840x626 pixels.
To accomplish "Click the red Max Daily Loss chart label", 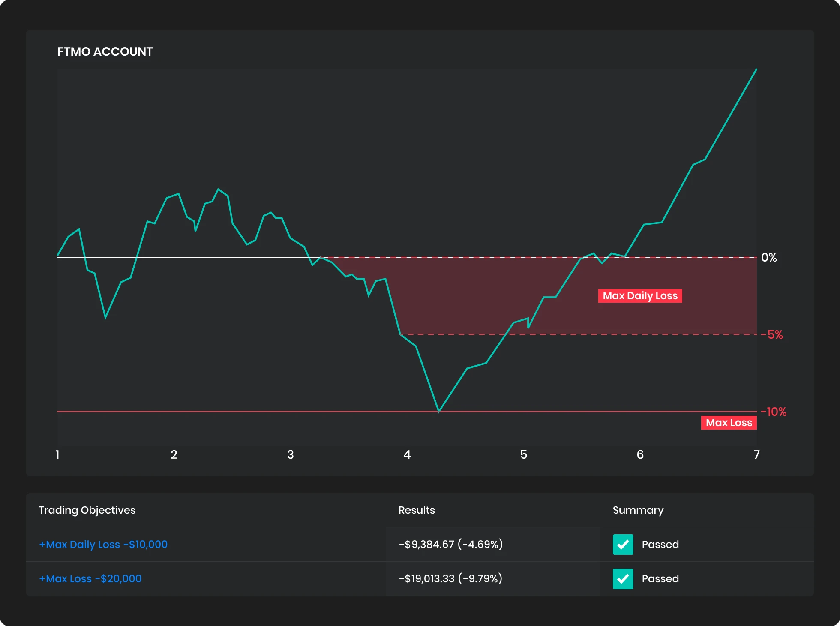I will (640, 296).
